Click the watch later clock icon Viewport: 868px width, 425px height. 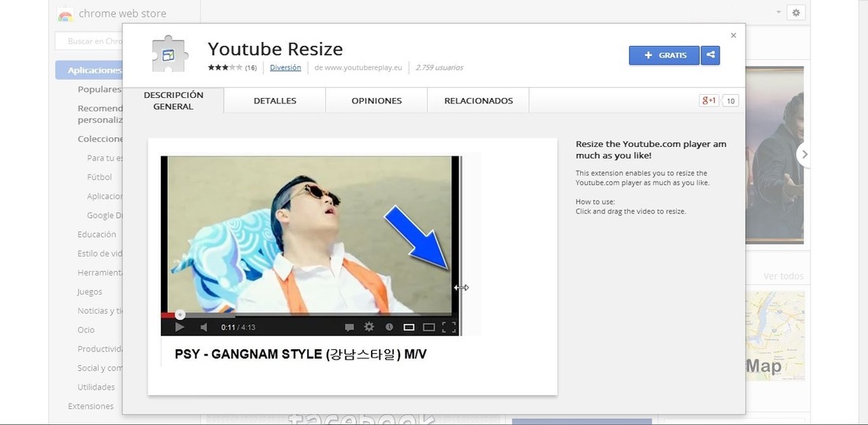[x=389, y=327]
